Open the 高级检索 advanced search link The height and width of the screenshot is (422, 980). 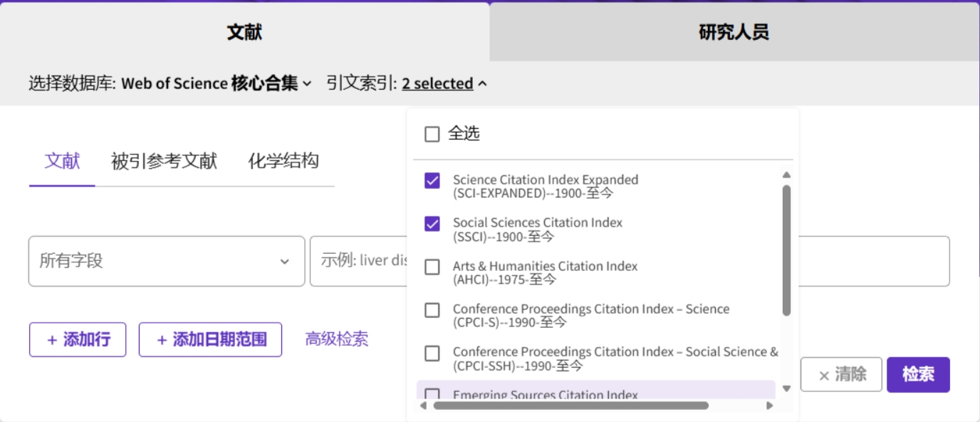tap(337, 339)
